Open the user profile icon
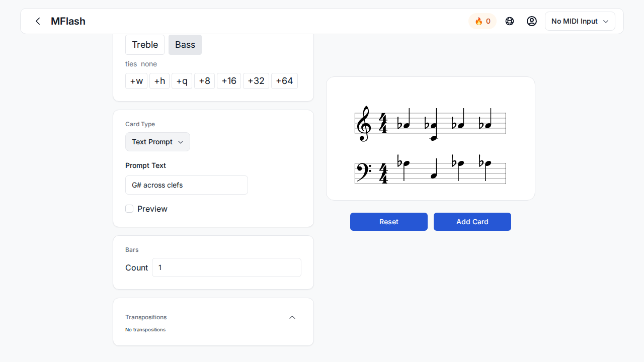Viewport: 644px width, 362px height. tap(532, 21)
